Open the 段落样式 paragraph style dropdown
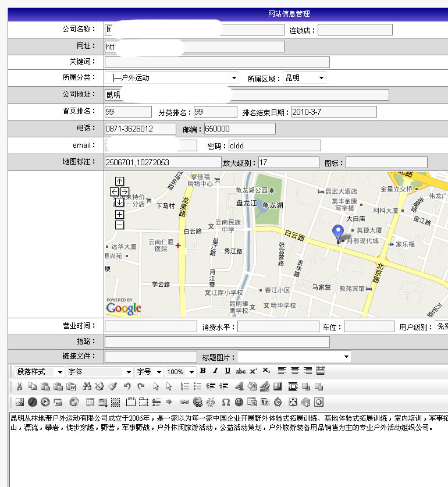 pyautogui.click(x=40, y=371)
